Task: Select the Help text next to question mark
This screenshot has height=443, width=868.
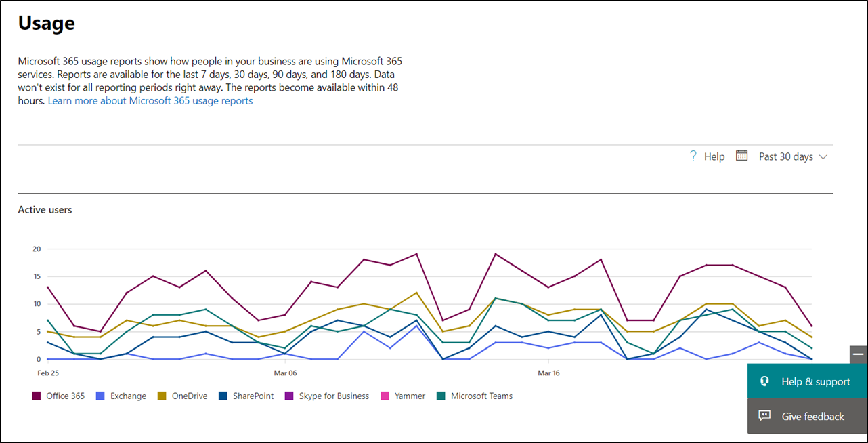Action: (714, 156)
